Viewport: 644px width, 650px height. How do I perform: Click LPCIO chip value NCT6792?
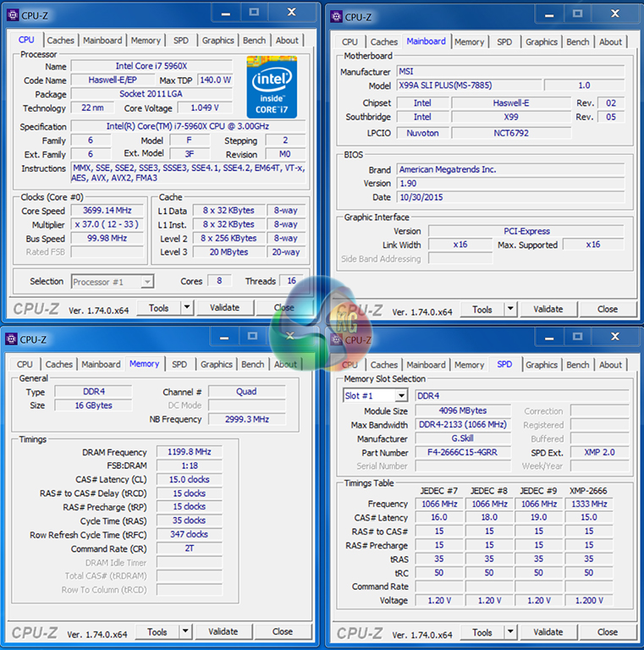[x=511, y=133]
